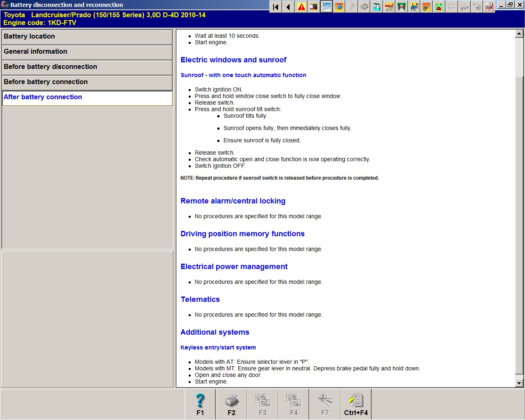525x420 pixels.
Task: Open the Battery location section
Action: [x=87, y=37]
